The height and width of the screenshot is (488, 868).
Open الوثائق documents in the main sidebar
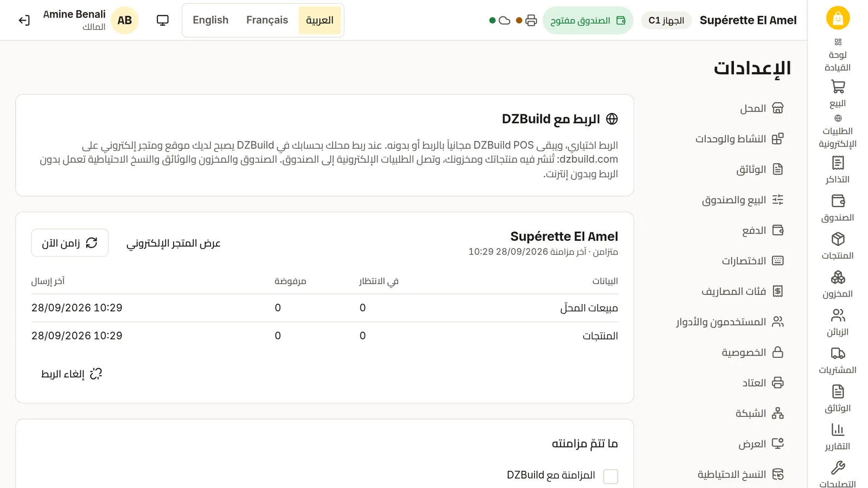coord(838,399)
